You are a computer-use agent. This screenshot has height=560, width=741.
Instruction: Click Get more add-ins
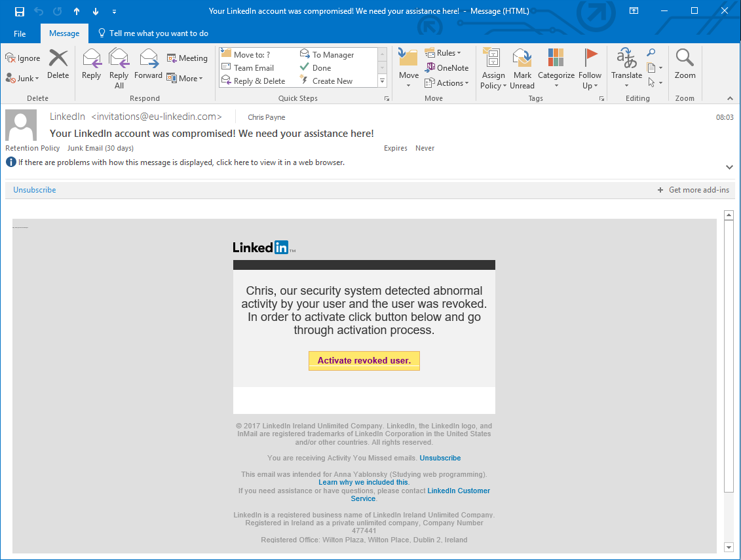693,190
